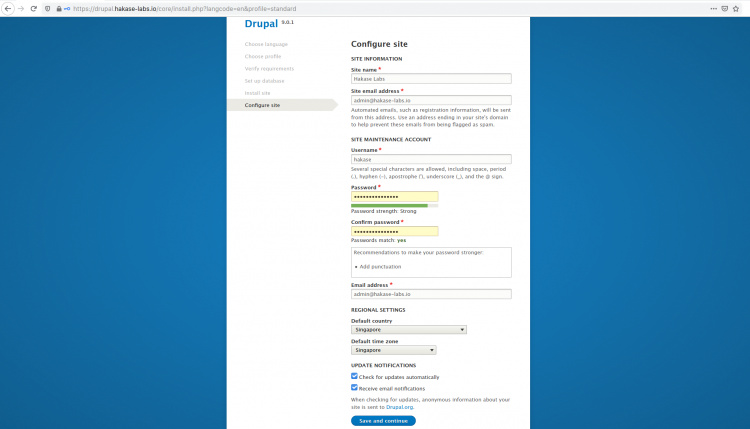Click the browser back arrow
The image size is (750, 429).
point(7,8)
